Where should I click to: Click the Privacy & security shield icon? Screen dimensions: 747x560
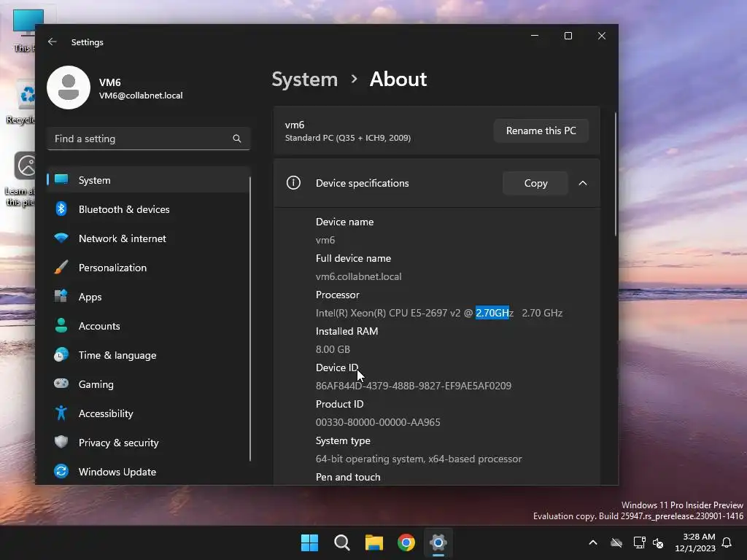click(x=61, y=442)
